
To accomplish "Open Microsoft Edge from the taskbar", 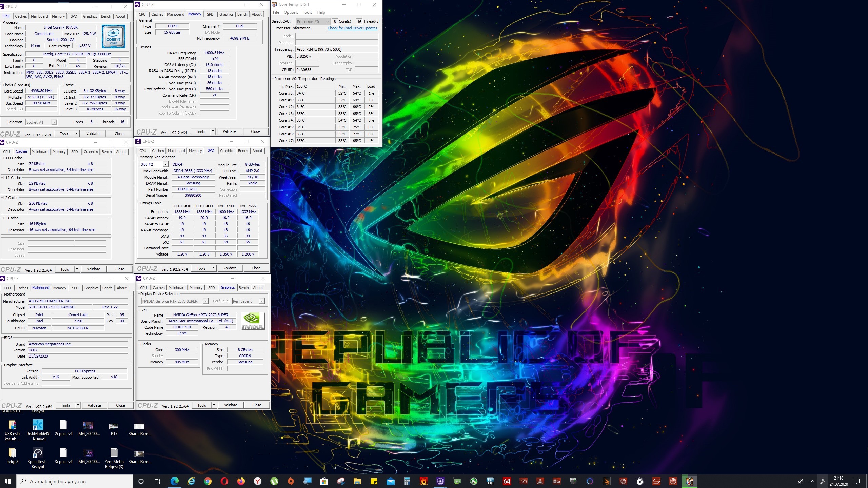I will point(175,481).
